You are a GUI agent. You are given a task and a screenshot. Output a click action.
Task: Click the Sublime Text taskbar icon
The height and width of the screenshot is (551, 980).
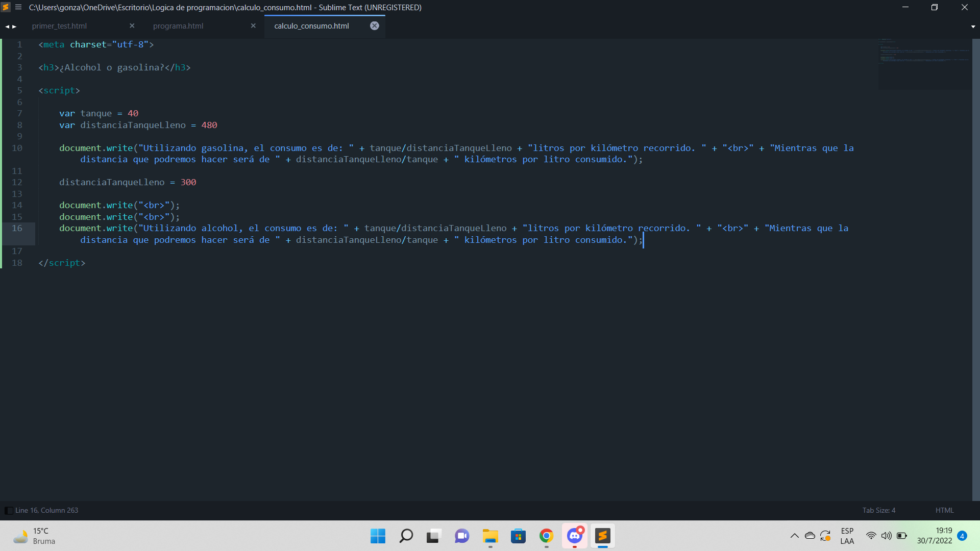[603, 536]
